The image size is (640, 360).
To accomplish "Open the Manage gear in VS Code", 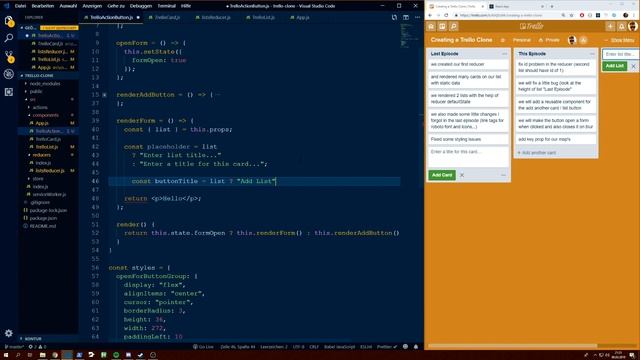I will point(9,333).
